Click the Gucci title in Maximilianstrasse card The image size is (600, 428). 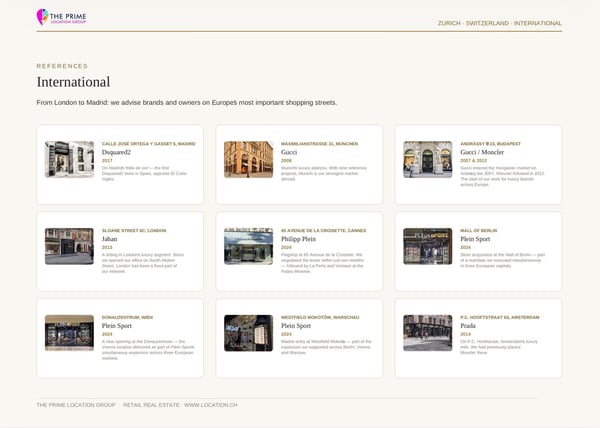tap(289, 152)
